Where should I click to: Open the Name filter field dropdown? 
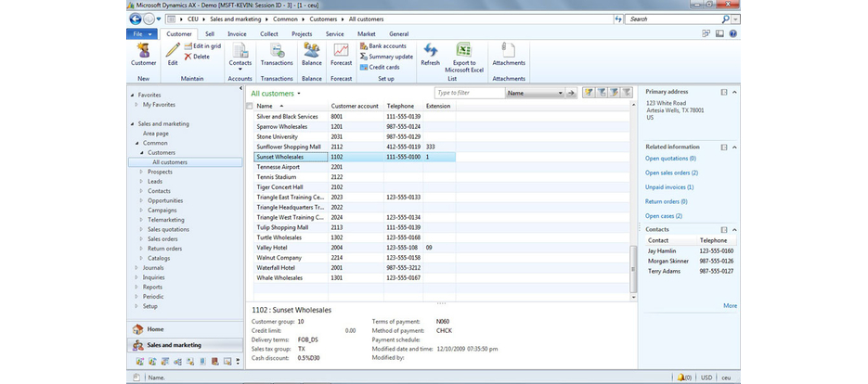[x=560, y=93]
